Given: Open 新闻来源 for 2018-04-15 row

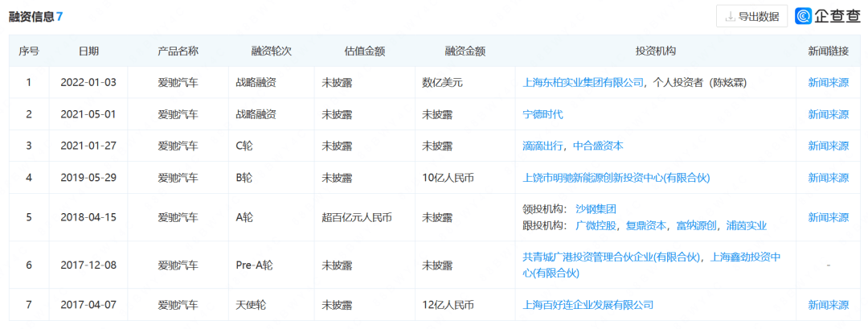Looking at the screenshot, I should point(828,217).
